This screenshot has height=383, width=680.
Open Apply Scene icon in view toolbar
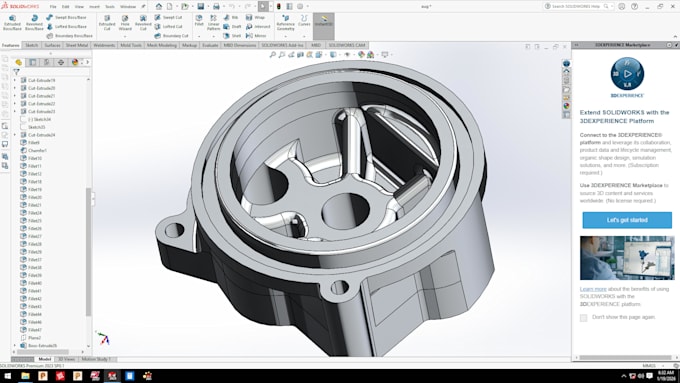coord(370,55)
